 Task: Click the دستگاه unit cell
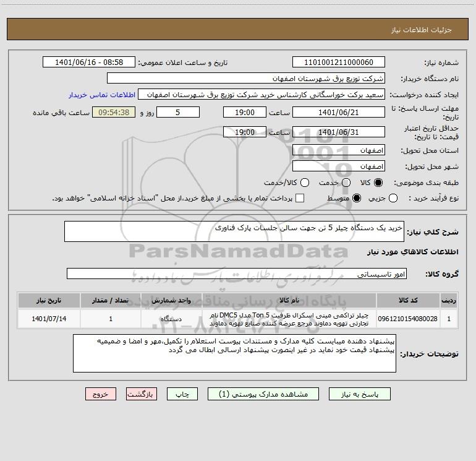click(171, 319)
